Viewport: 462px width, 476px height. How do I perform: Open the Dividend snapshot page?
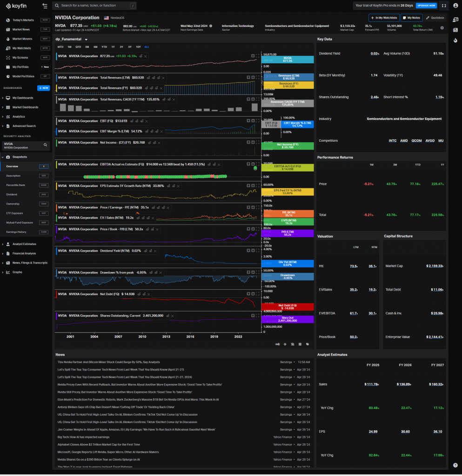(27, 195)
